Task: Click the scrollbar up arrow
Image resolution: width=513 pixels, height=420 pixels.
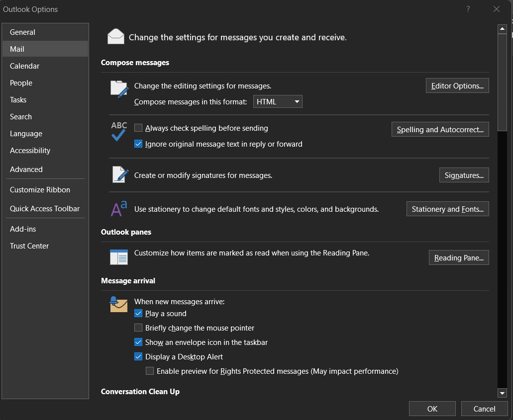Action: click(502, 29)
